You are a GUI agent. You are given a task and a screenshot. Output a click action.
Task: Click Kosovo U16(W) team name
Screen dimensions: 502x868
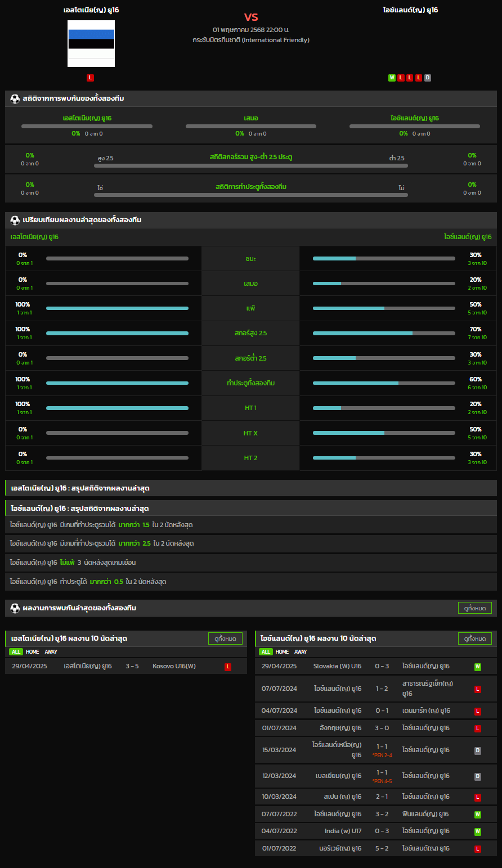(x=174, y=667)
